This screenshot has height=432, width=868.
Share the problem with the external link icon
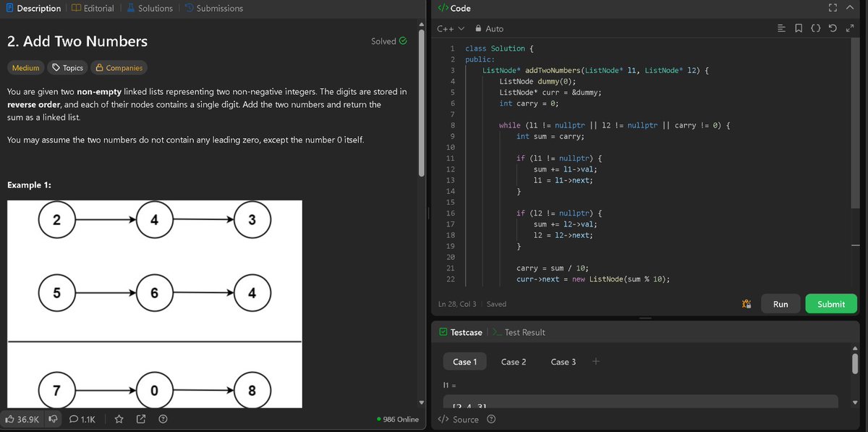141,419
